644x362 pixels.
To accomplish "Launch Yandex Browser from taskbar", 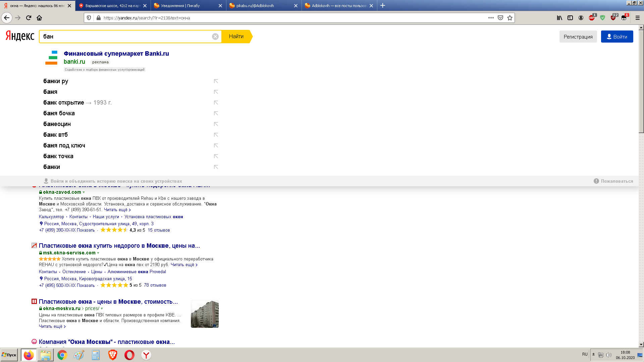I will (x=146, y=355).
